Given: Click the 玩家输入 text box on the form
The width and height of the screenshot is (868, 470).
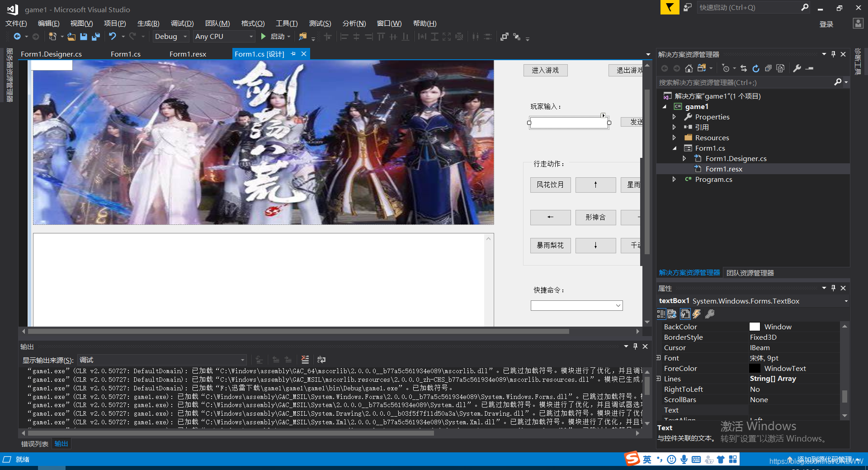Looking at the screenshot, I should click(x=569, y=123).
